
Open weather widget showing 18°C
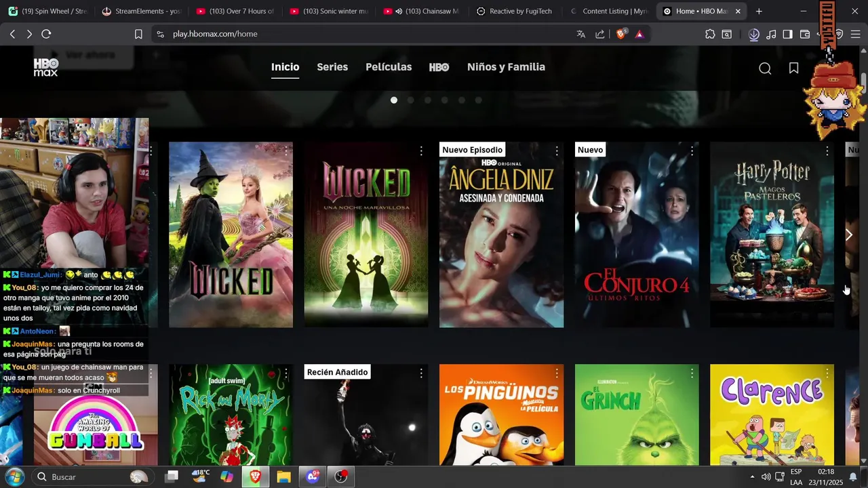pos(201,476)
